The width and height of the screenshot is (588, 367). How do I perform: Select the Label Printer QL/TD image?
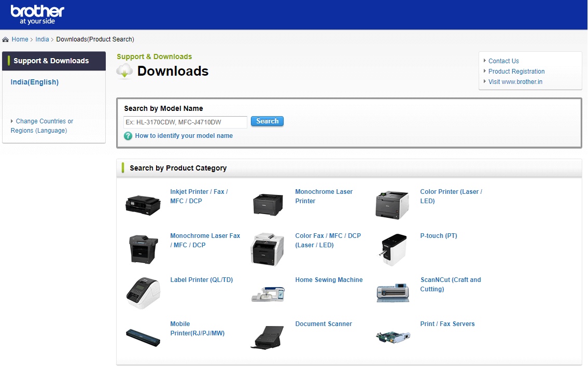(x=143, y=293)
